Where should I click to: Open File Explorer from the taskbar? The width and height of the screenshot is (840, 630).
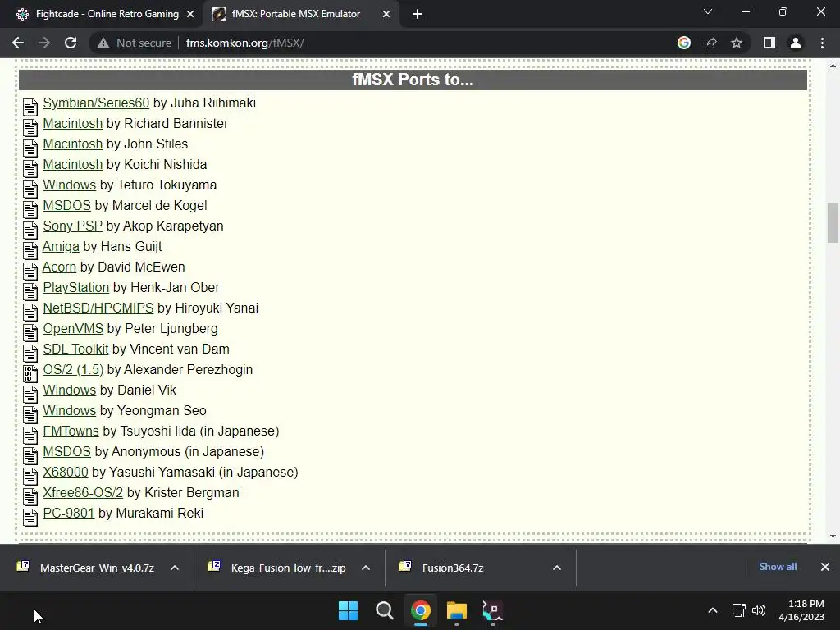[x=457, y=610]
